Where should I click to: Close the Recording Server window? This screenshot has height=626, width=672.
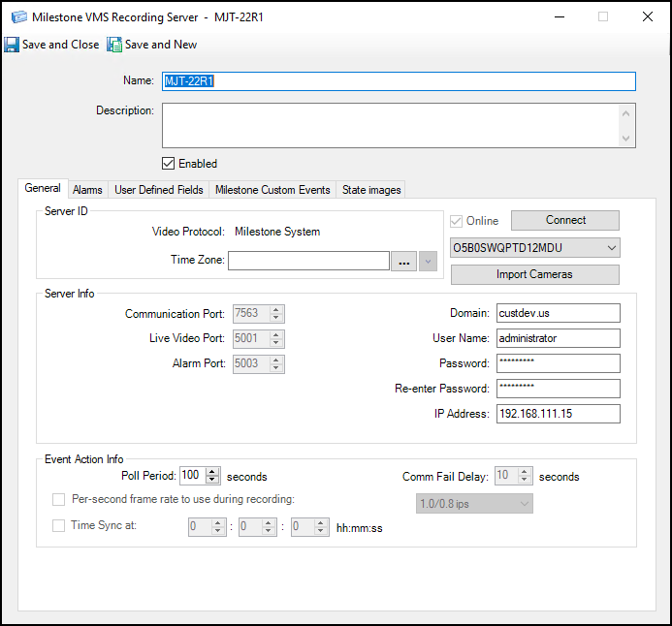point(648,16)
